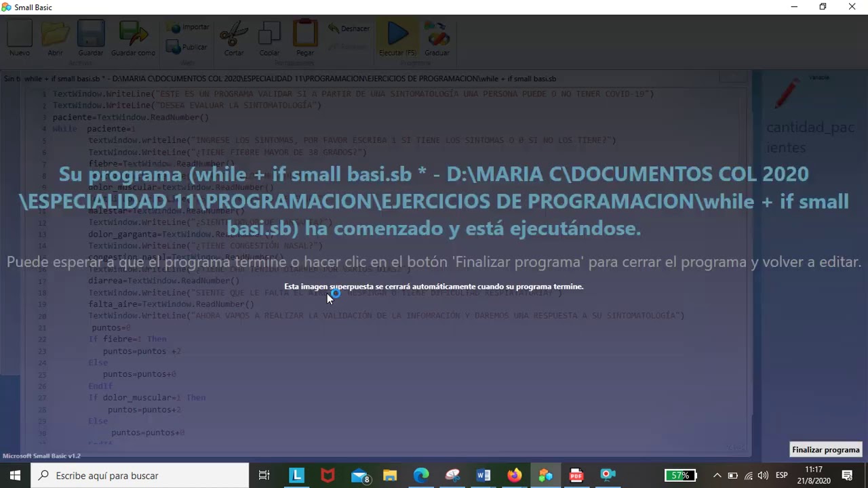Open Firefox from the taskbar
The width and height of the screenshot is (868, 488).
click(515, 476)
